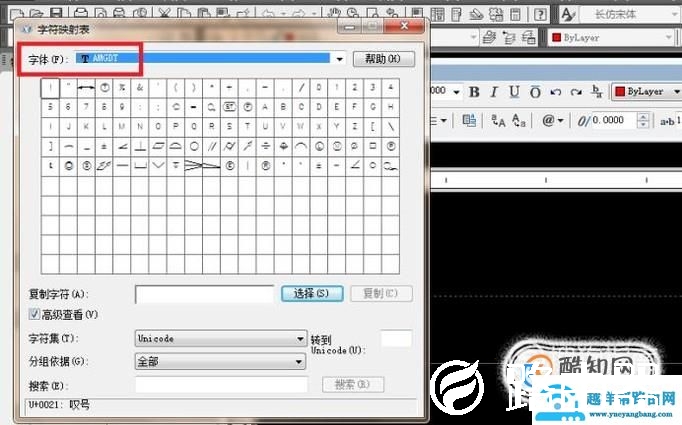Click the U+0021: 叹号 status text

click(x=59, y=405)
